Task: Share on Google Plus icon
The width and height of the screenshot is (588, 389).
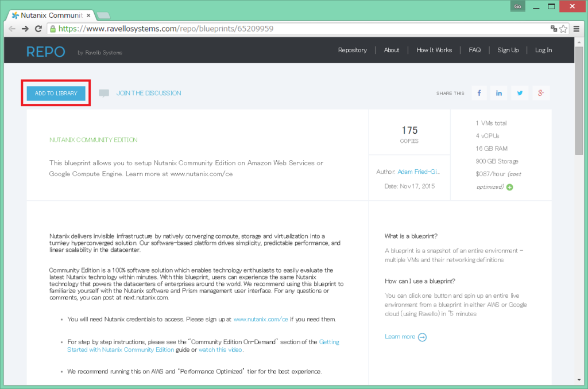Action: coord(541,93)
